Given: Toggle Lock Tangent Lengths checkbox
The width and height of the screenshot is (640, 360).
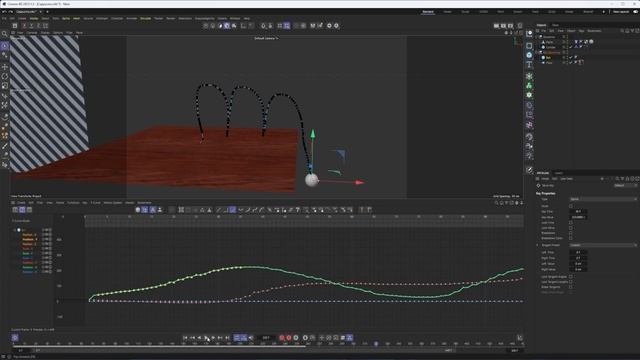Looking at the screenshot, I should [571, 282].
